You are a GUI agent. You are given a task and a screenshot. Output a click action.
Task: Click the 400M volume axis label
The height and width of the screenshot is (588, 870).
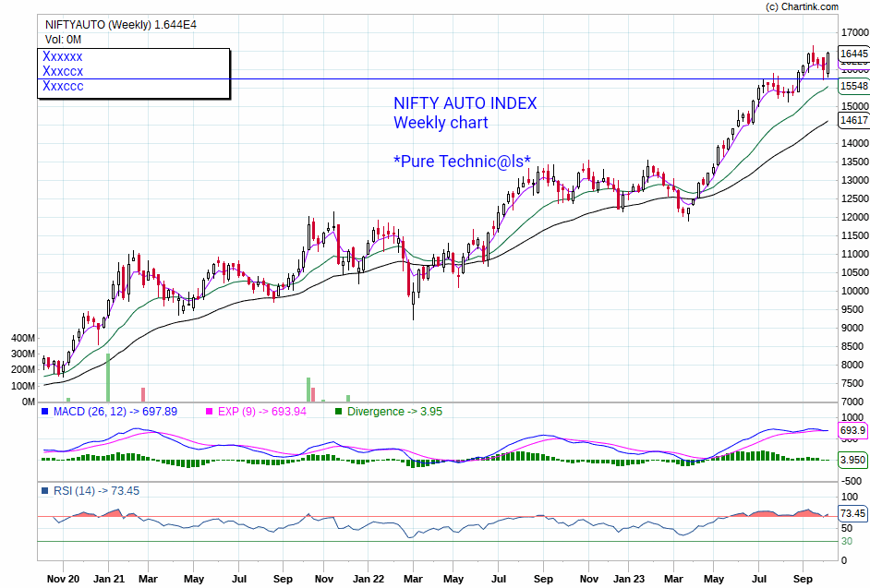[23, 338]
